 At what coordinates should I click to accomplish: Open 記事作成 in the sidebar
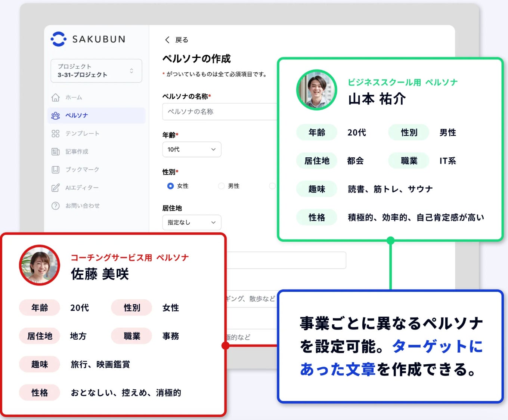click(x=96, y=151)
